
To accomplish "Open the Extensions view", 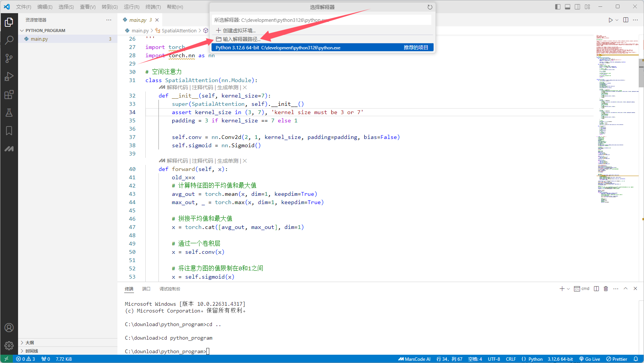I will point(9,95).
